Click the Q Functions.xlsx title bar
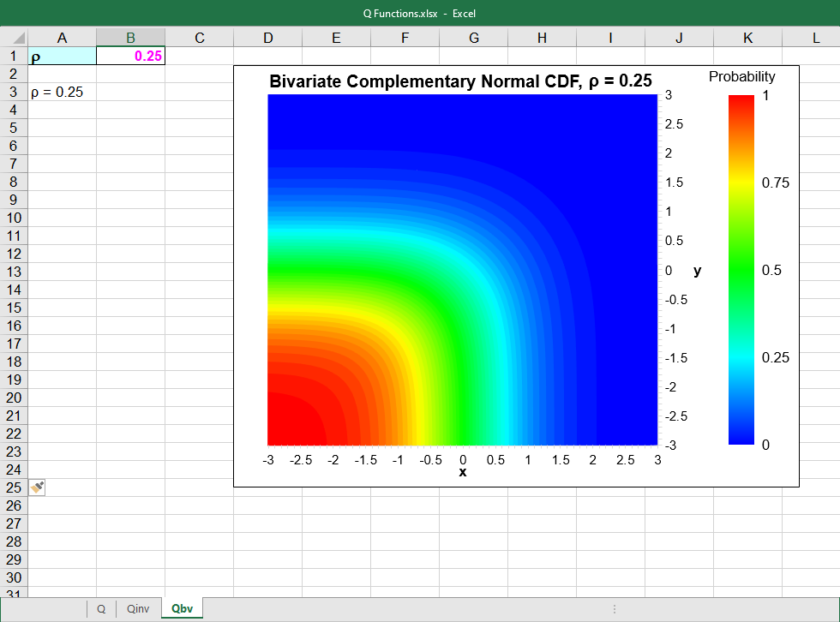Image resolution: width=840 pixels, height=622 pixels. coord(420,14)
